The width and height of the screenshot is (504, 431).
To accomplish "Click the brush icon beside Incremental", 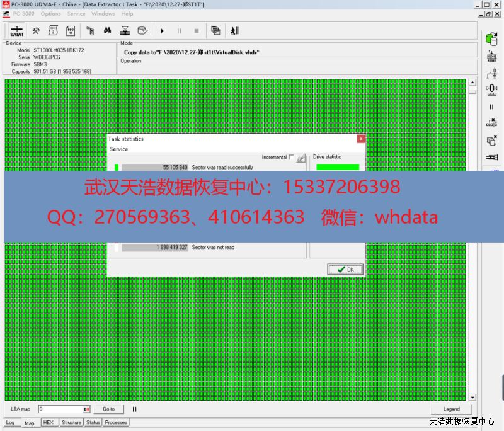I will click(301, 158).
